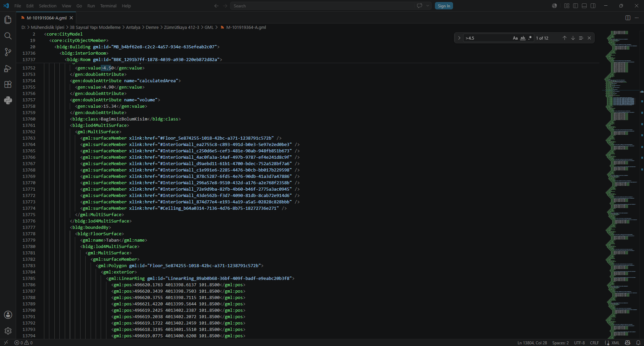Go to next find match arrow

[573, 38]
